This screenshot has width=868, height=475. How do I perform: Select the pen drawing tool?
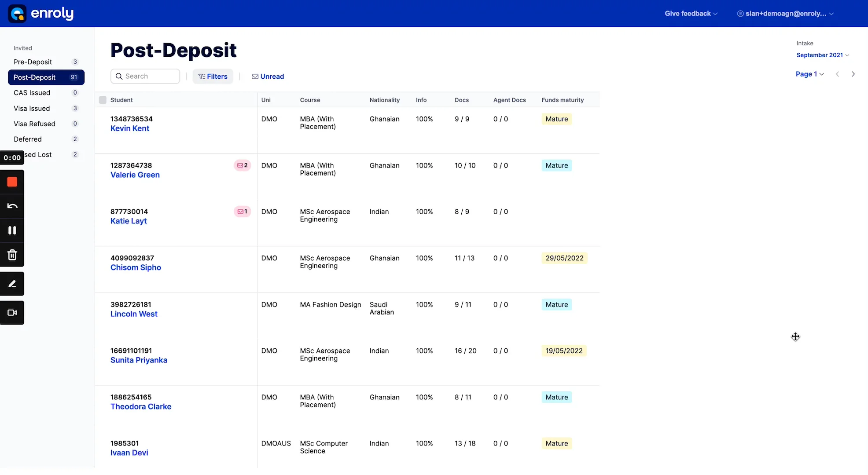click(x=12, y=284)
